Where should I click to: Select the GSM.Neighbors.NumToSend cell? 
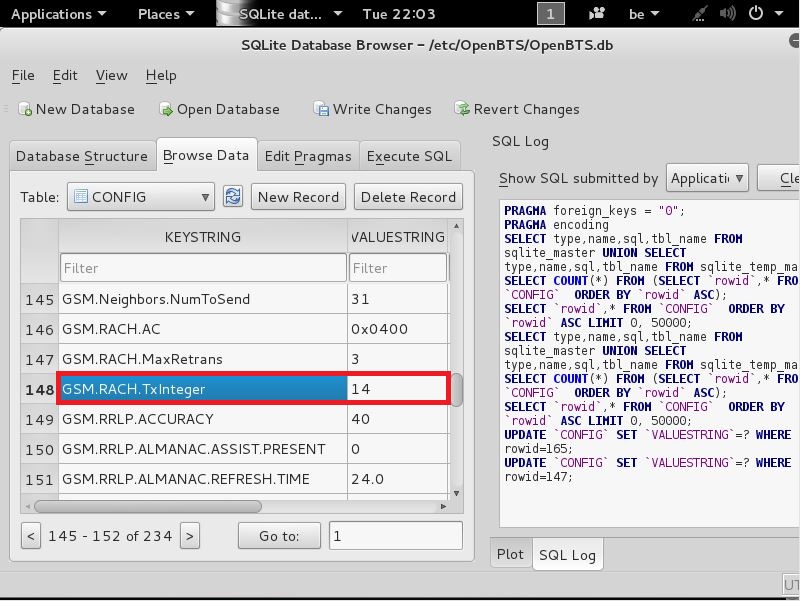[x=203, y=299]
